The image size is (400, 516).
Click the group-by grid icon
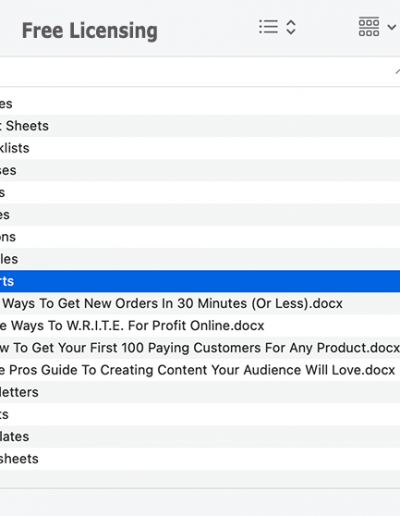click(369, 27)
